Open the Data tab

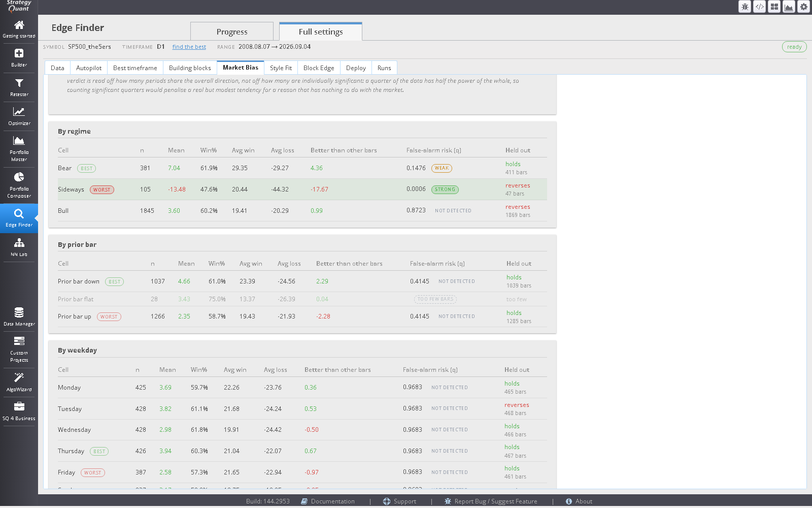(57, 68)
